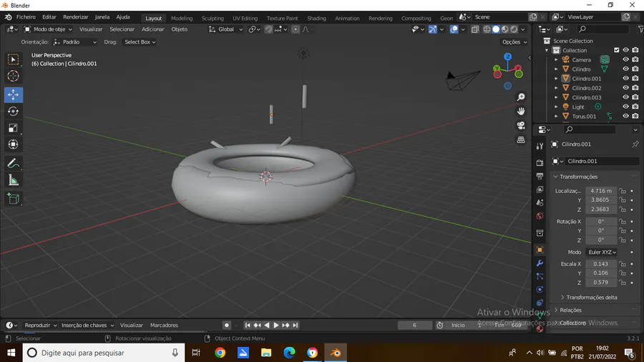Viewport: 644px width, 362px height.
Task: Switch to the Sculpting workspace tab
Action: [x=213, y=18]
